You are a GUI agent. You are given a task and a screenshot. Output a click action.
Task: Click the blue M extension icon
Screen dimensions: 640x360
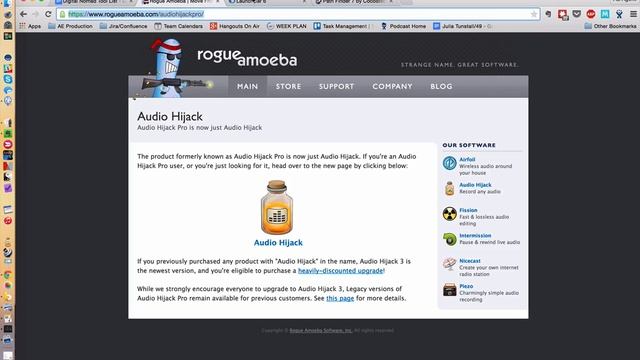coord(605,14)
